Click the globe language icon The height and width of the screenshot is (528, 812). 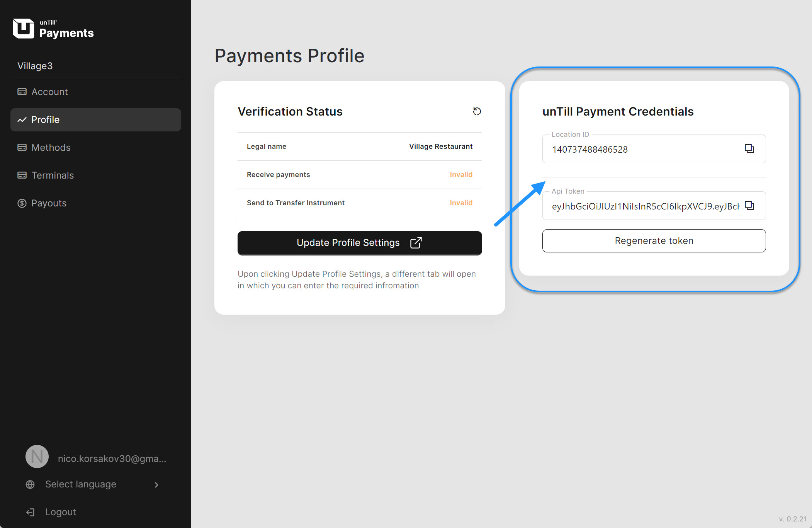(x=30, y=484)
